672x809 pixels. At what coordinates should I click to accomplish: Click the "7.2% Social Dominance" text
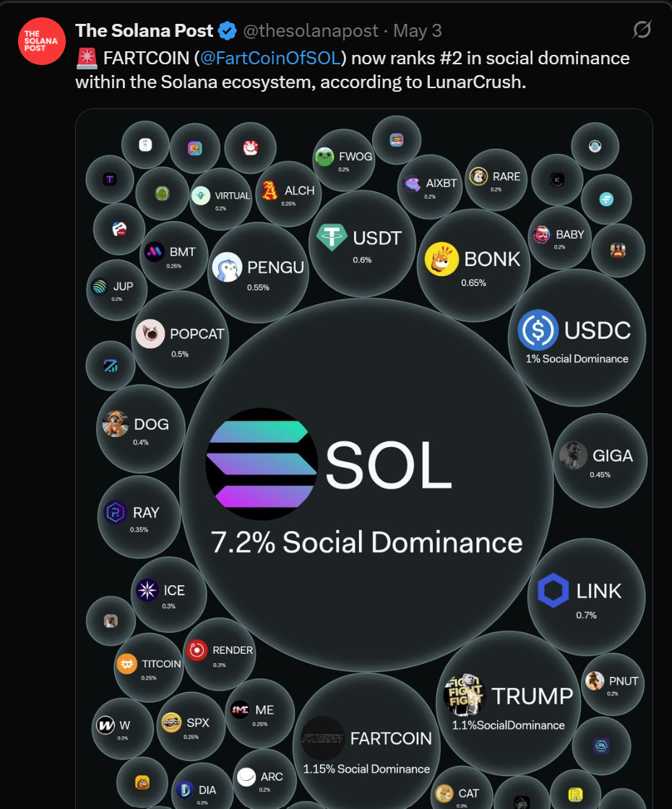(x=366, y=542)
